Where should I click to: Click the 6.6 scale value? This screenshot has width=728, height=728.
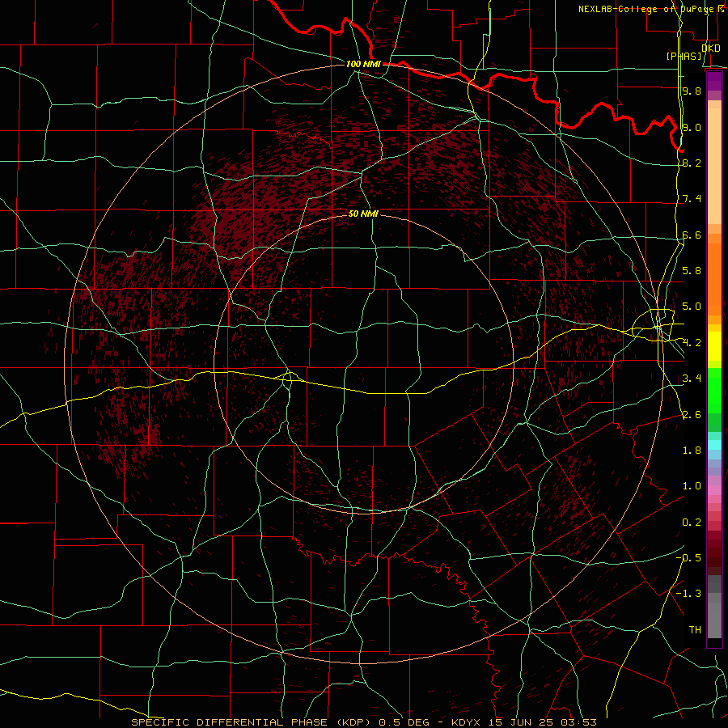tap(692, 235)
